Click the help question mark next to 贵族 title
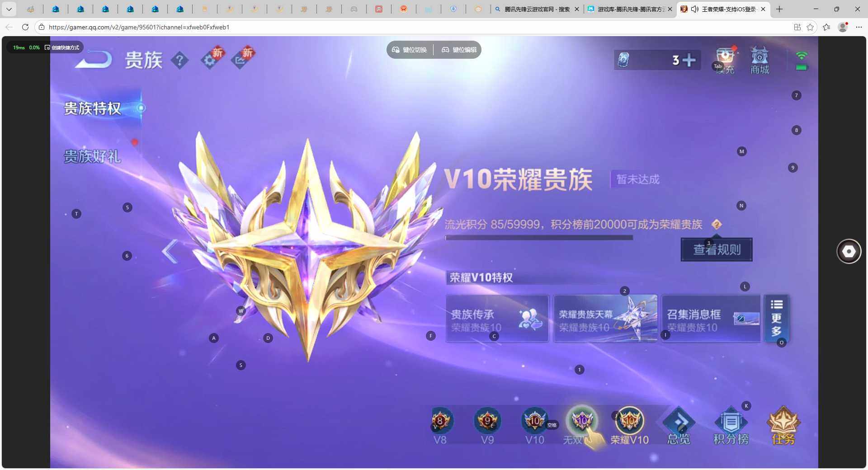 coord(180,60)
